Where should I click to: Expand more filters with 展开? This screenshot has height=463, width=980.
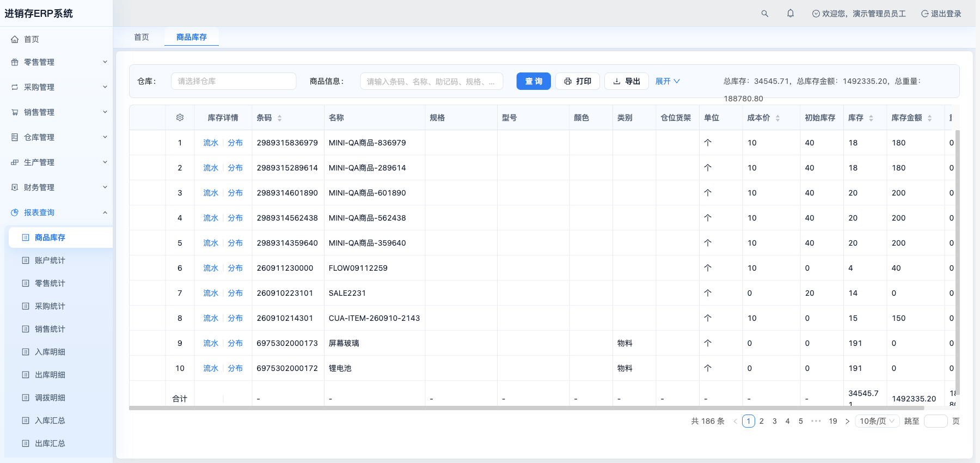point(667,81)
